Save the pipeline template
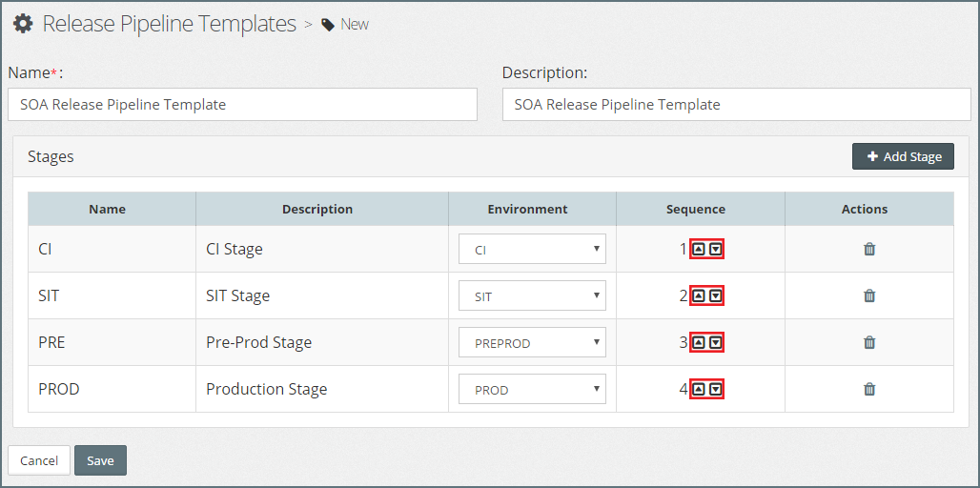 click(100, 460)
